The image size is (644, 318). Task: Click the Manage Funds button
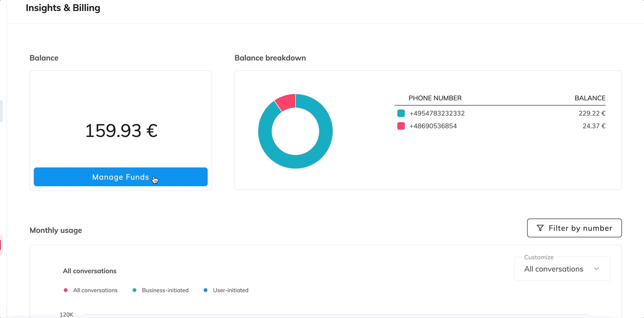coord(120,177)
